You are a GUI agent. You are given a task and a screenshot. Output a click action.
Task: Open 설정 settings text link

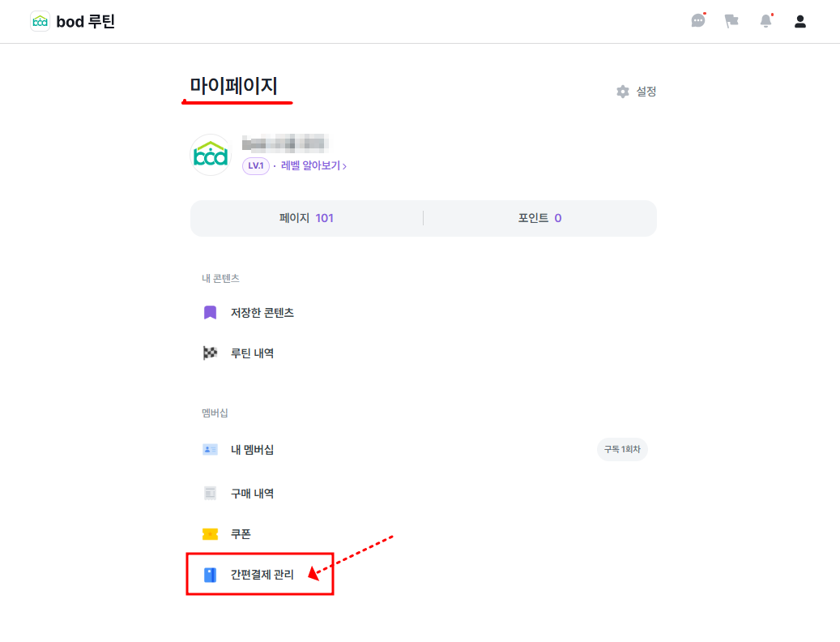pyautogui.click(x=646, y=92)
